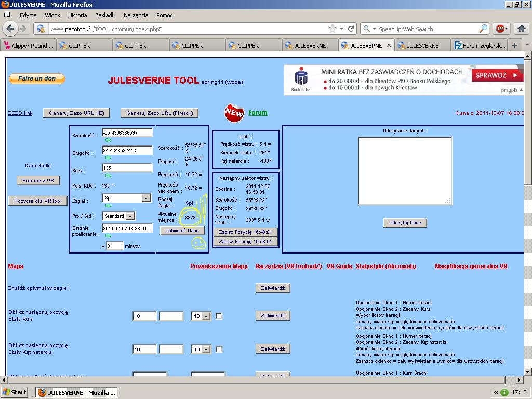Click the red NEW badge icon

234,113
